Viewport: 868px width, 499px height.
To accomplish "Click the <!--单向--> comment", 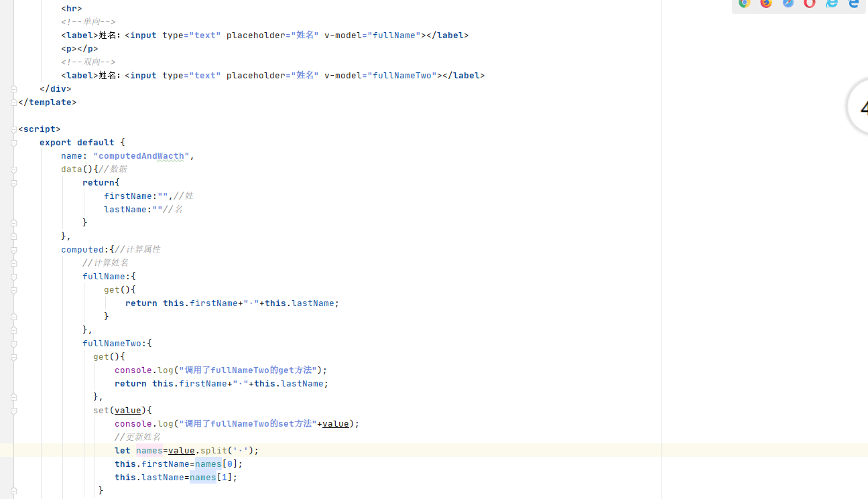I will (88, 21).
